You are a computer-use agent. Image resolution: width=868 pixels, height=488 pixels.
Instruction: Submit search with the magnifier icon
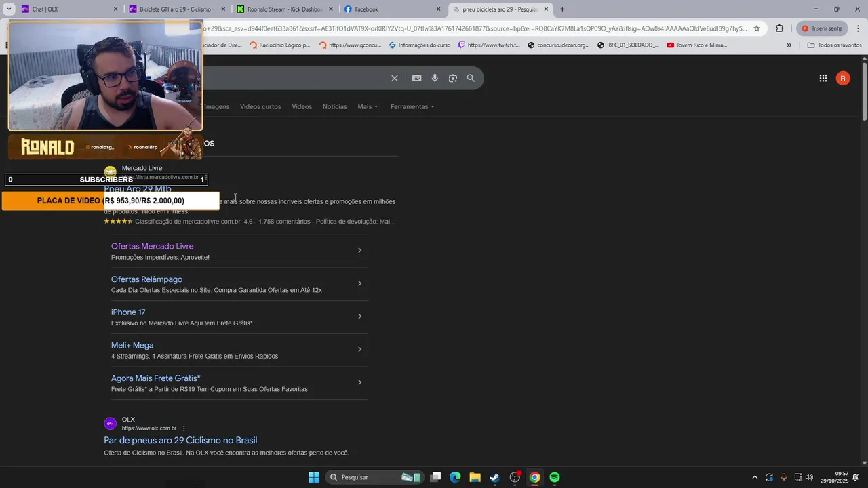click(x=471, y=78)
